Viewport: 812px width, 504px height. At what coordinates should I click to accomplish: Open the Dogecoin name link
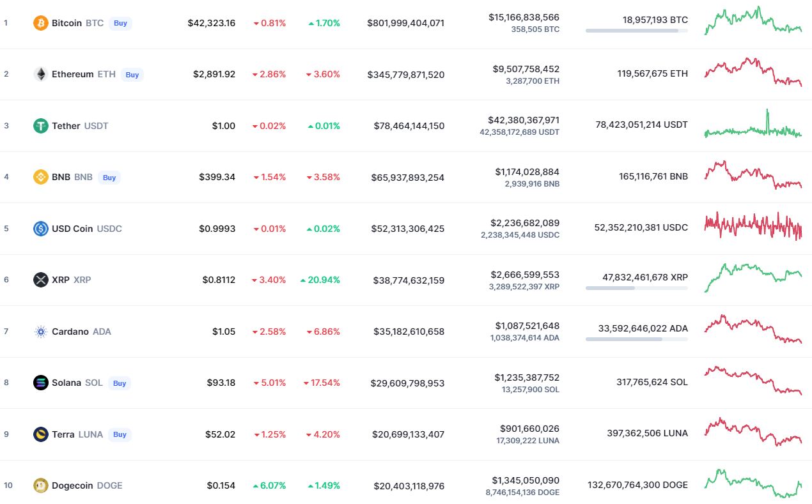pyautogui.click(x=73, y=485)
